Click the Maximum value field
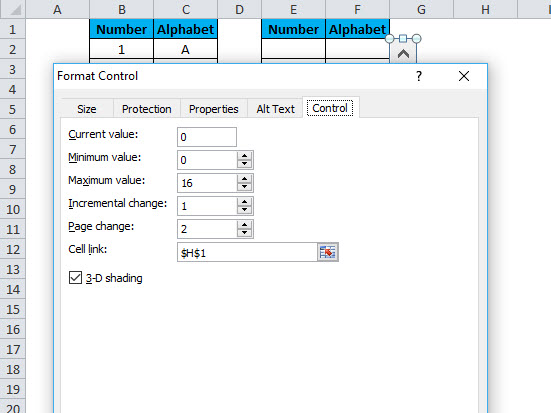This screenshot has height=413, width=551. click(207, 183)
